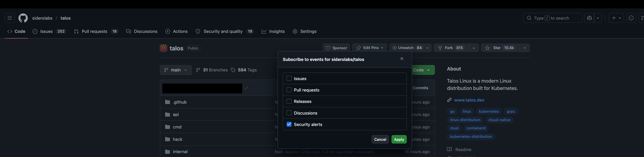Click the Sponsor button
This screenshot has width=644, height=157.
coord(336,48)
